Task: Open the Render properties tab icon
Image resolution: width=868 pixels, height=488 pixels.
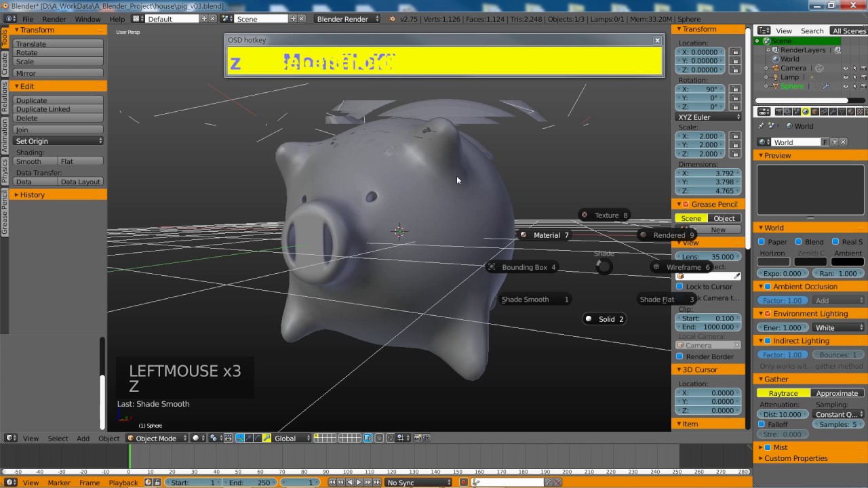Action: click(x=778, y=112)
